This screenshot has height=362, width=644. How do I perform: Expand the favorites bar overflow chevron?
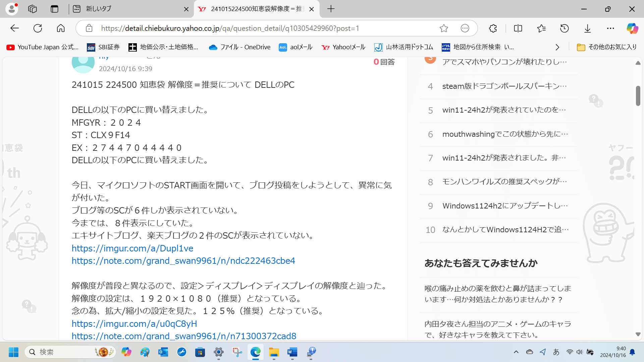click(x=557, y=47)
